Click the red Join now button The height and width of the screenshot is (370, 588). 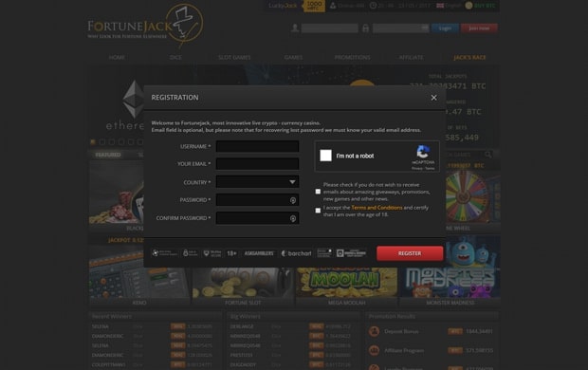479,28
